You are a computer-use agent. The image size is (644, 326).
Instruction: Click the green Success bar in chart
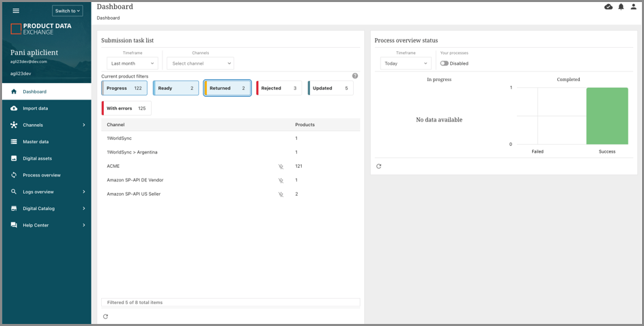tap(607, 116)
